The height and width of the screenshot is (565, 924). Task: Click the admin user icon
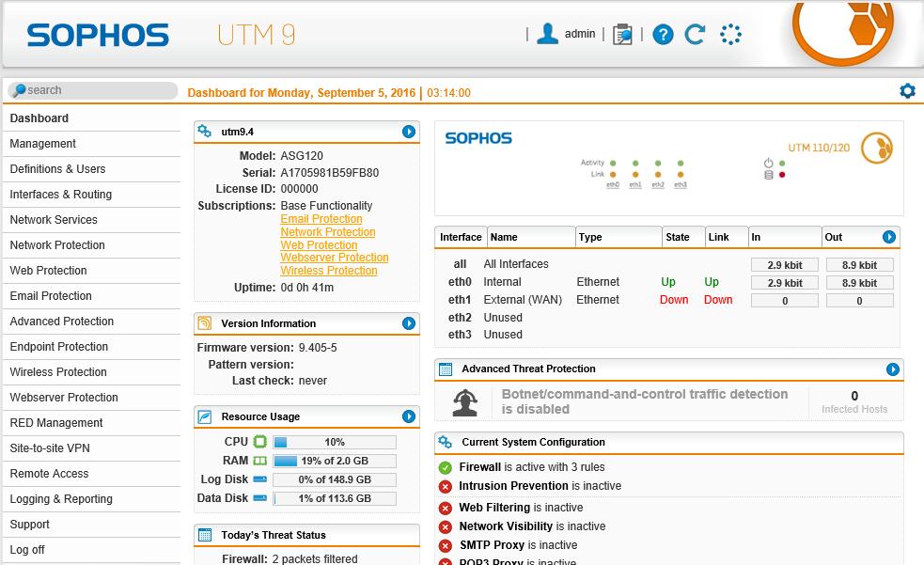(x=547, y=34)
